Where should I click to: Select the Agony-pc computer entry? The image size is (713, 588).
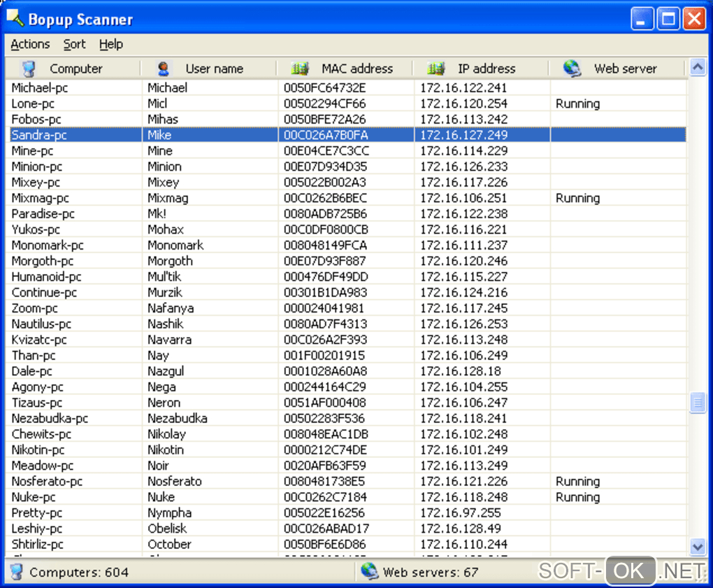point(37,387)
